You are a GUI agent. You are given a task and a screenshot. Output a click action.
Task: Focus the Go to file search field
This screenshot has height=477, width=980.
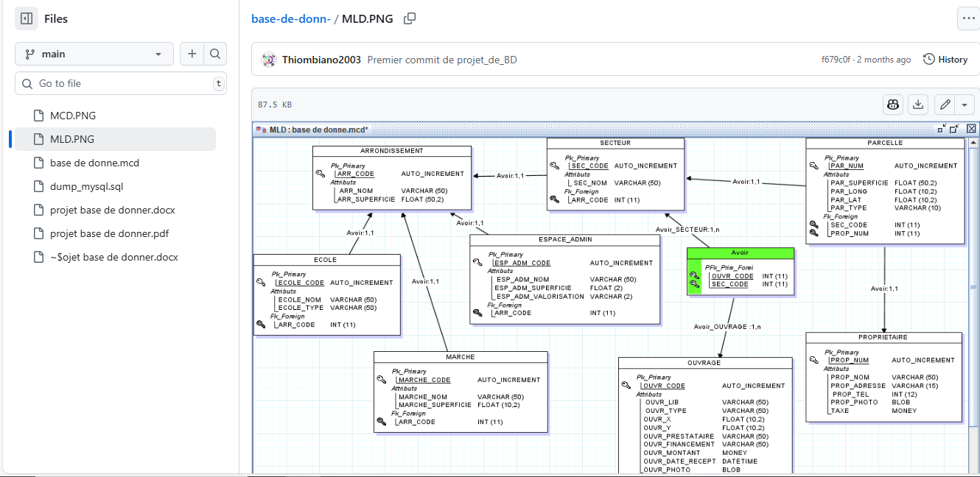point(121,83)
